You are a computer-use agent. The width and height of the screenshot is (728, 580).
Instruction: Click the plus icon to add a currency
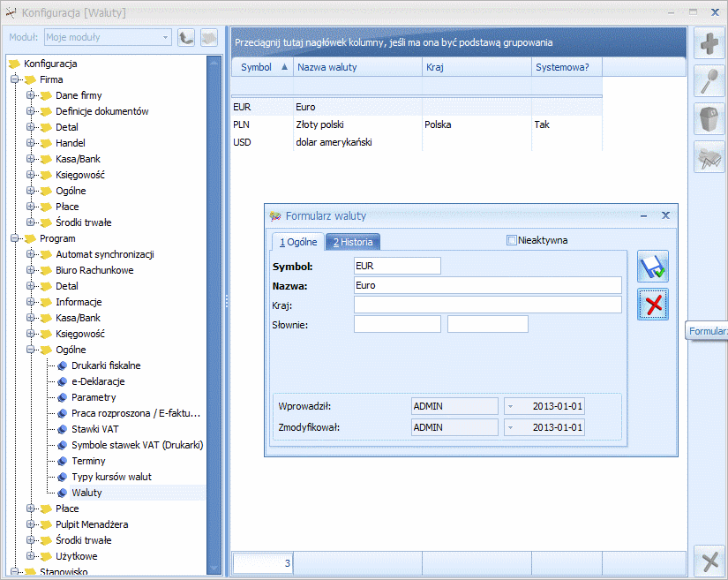(x=709, y=43)
